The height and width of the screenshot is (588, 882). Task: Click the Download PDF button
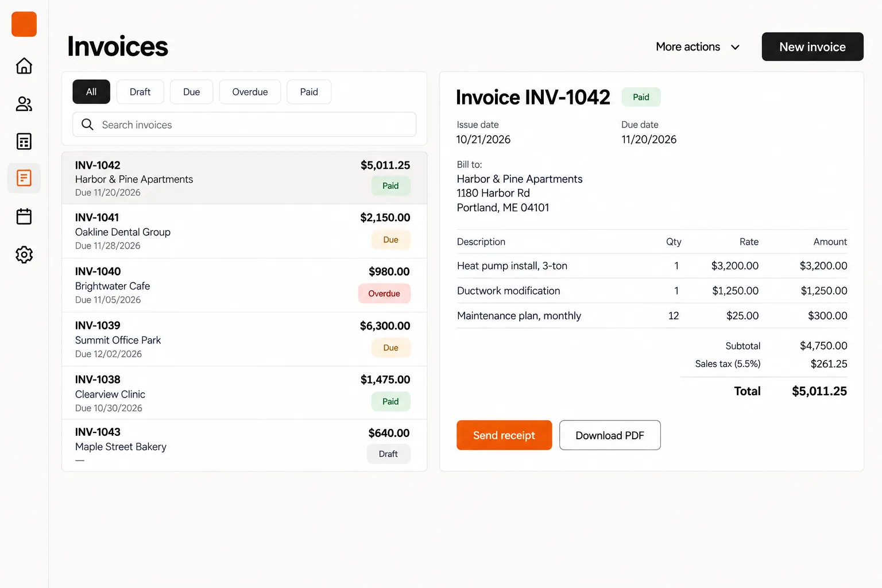click(x=610, y=435)
